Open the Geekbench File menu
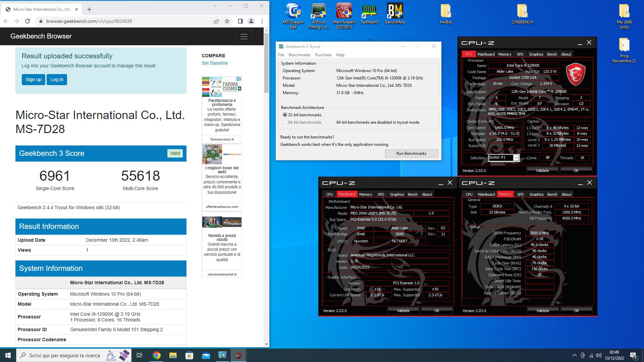The height and width of the screenshot is (362, 644). click(x=281, y=55)
